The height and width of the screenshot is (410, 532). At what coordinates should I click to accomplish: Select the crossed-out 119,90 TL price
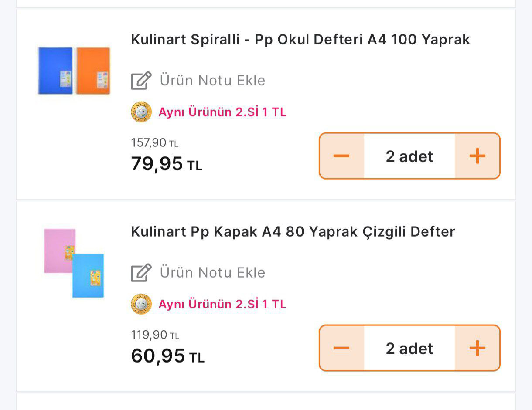coord(155,334)
